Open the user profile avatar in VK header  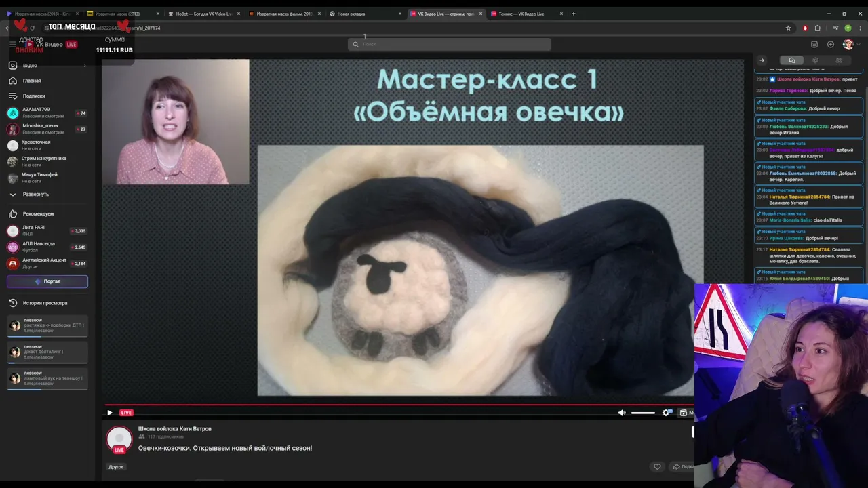click(x=848, y=44)
